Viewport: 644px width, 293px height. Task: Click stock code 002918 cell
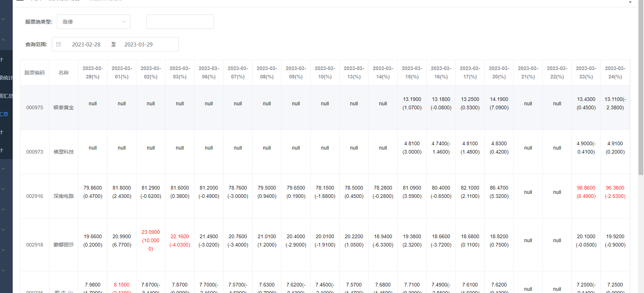point(34,245)
